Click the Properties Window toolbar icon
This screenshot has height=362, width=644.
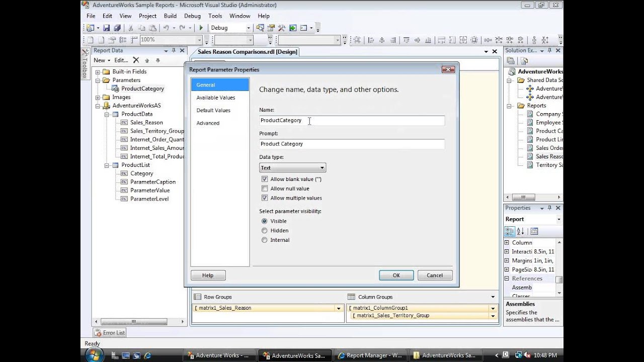tap(271, 28)
